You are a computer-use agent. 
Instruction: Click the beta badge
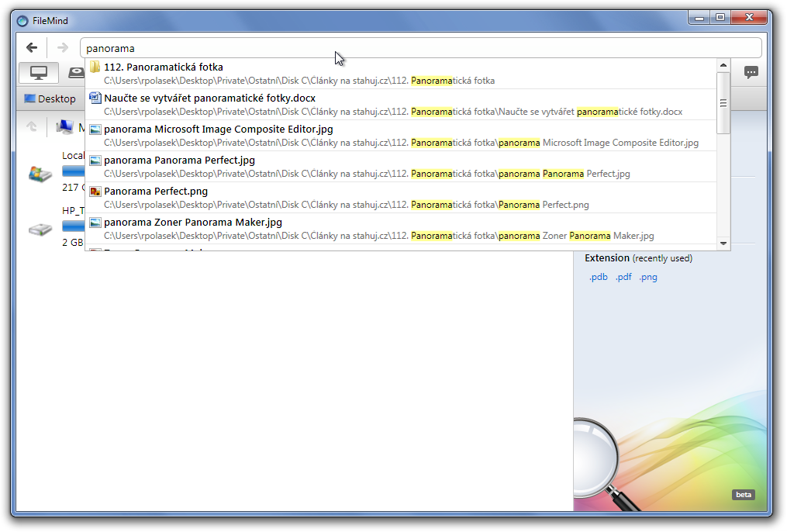pos(744,494)
